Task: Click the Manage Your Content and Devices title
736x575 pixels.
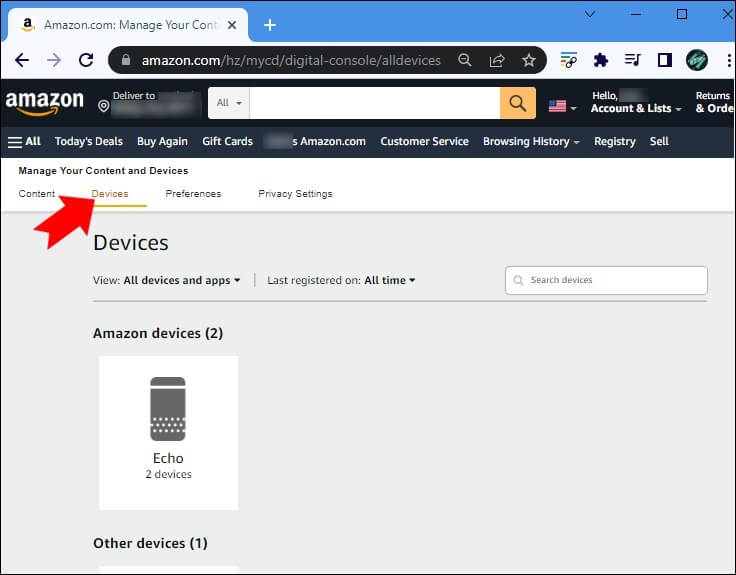Action: coord(103,171)
